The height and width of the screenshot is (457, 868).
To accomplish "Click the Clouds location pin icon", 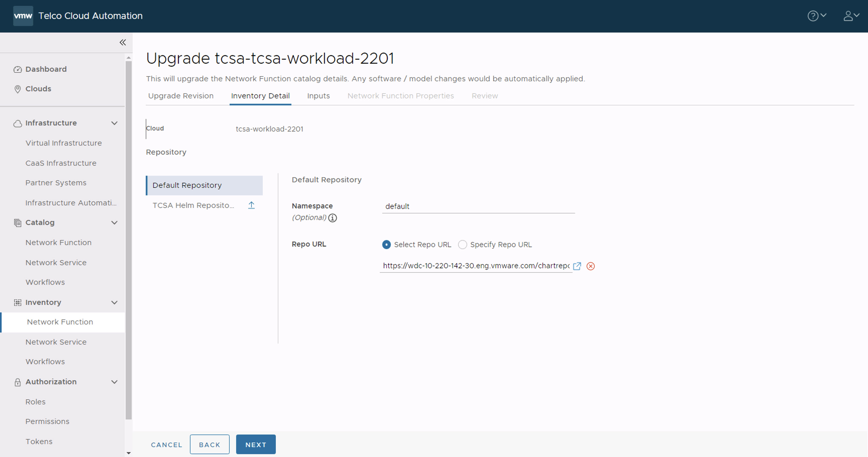I will pos(18,89).
